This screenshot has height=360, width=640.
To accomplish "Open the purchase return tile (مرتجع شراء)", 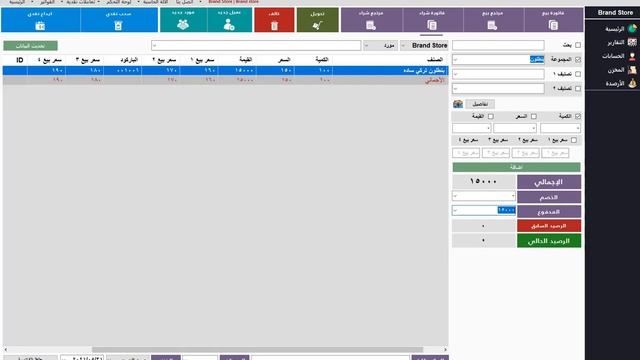I will 371,20.
